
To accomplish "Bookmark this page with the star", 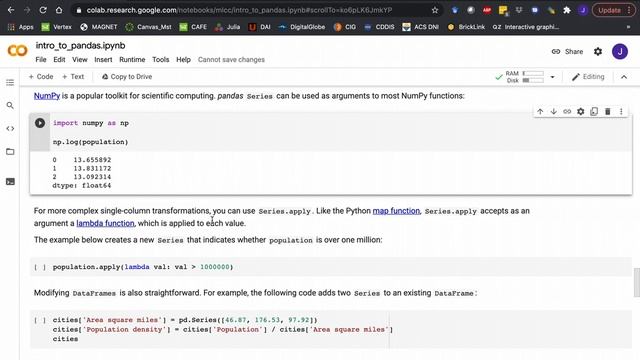I will coord(435,10).
